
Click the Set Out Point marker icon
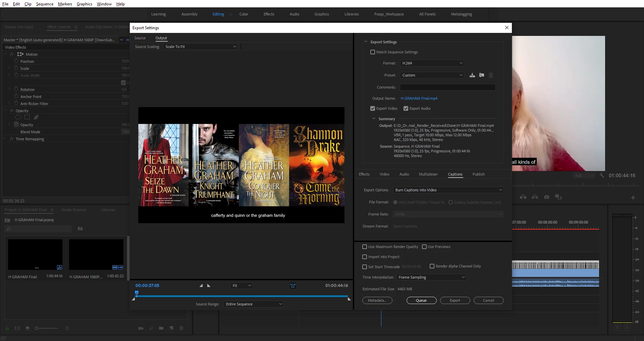point(209,286)
